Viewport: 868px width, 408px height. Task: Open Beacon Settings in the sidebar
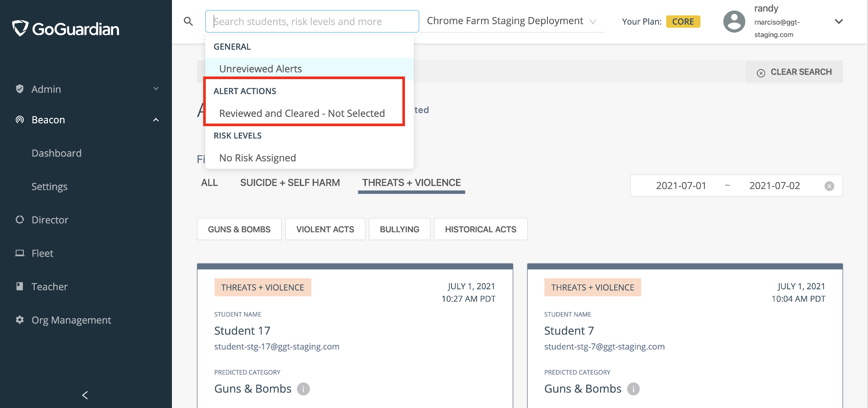coord(50,186)
